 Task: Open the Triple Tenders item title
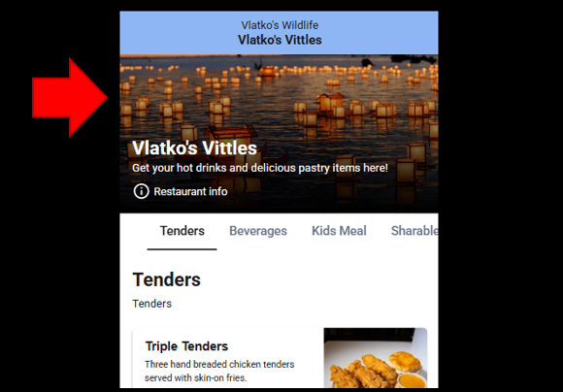click(186, 346)
